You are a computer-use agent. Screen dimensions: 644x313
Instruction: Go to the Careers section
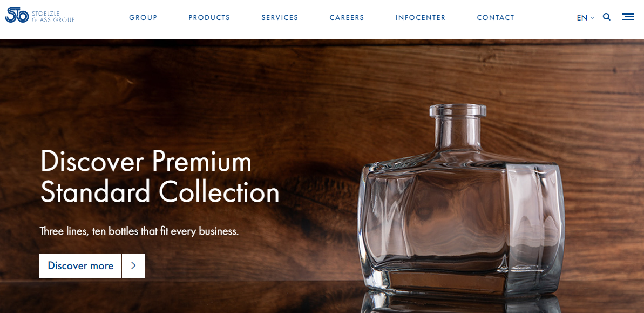point(347,18)
